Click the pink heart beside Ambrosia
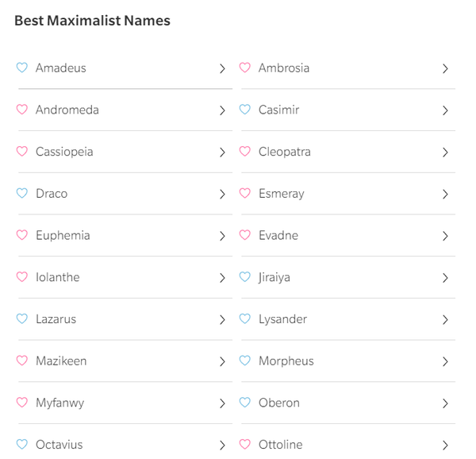 coord(245,68)
